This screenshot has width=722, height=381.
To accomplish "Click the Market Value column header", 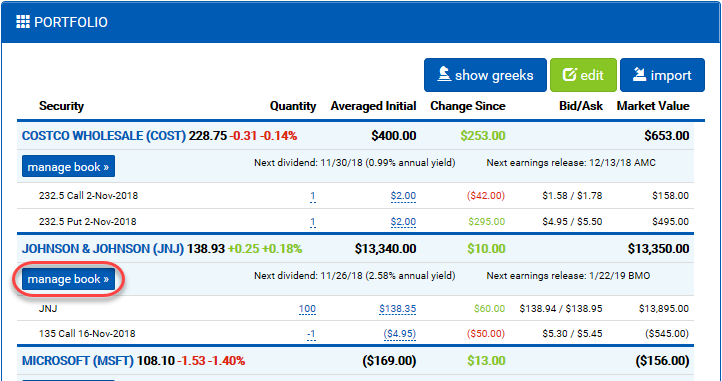I will pyautogui.click(x=653, y=106).
